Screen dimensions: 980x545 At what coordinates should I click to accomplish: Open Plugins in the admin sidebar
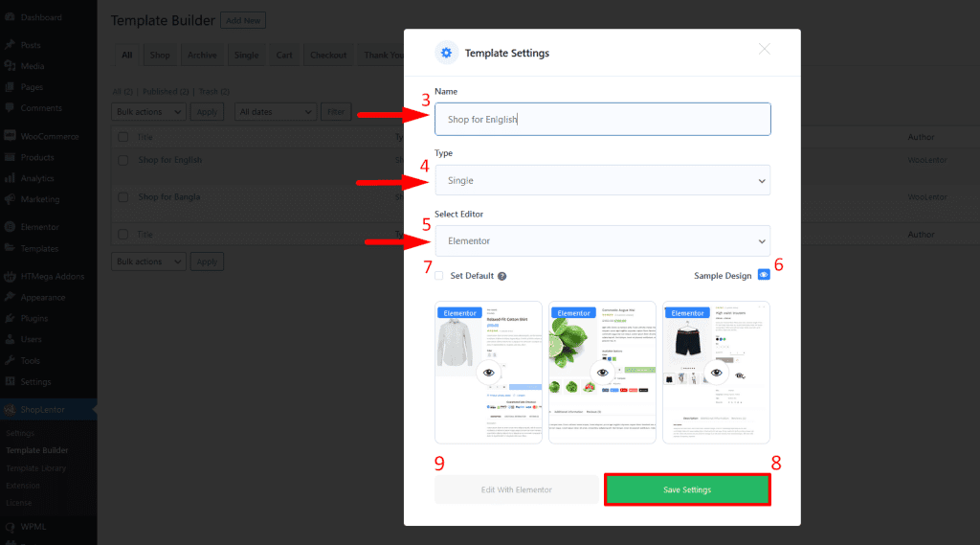point(33,318)
